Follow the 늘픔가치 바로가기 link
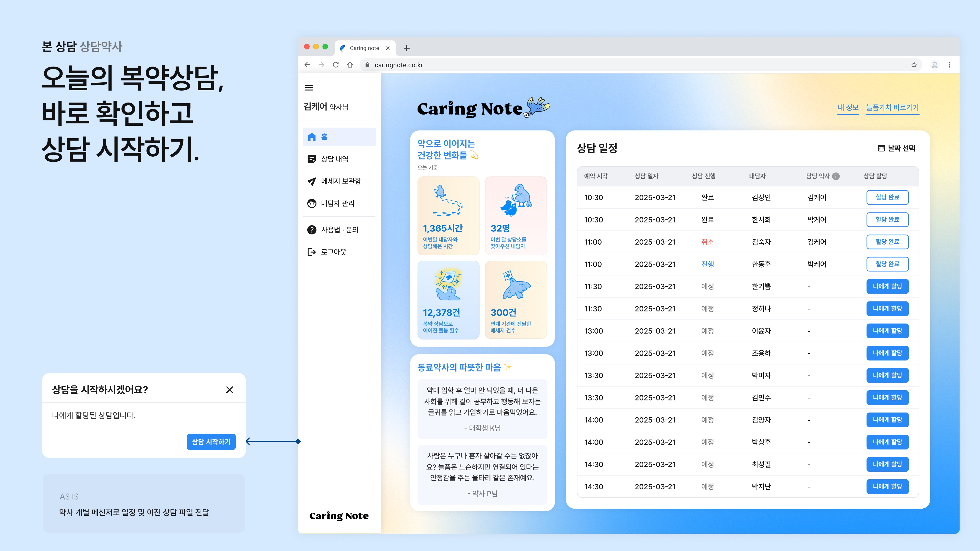Image resolution: width=980 pixels, height=551 pixels. coord(892,108)
